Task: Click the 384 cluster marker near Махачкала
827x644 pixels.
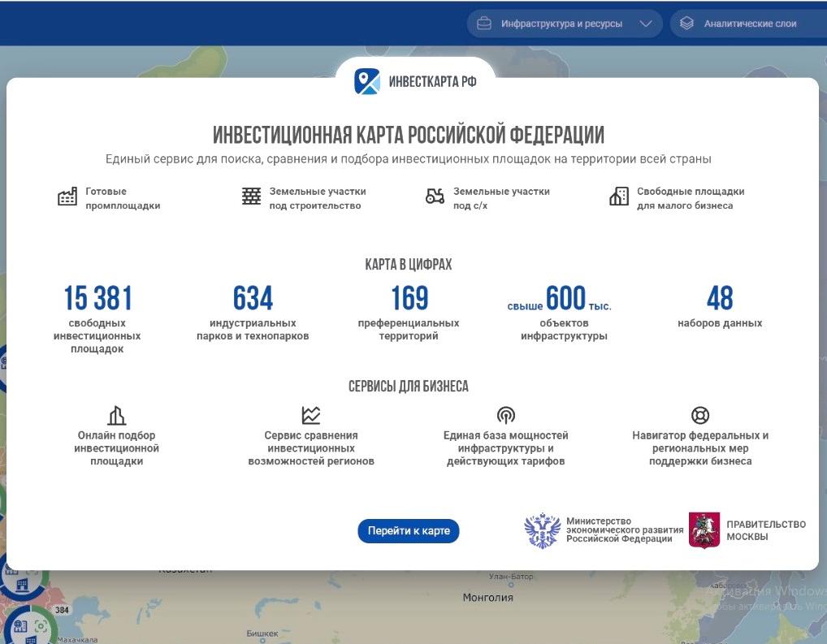Action: click(61, 610)
